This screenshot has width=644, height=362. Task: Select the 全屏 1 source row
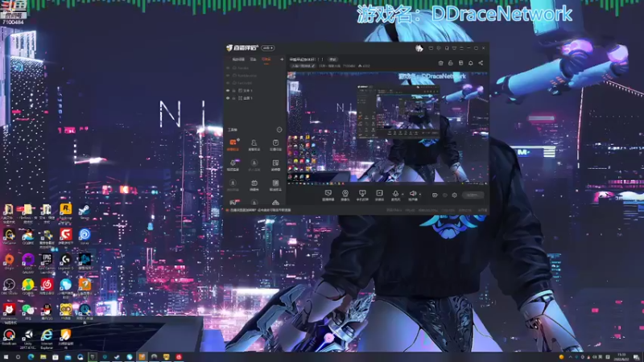click(255, 98)
